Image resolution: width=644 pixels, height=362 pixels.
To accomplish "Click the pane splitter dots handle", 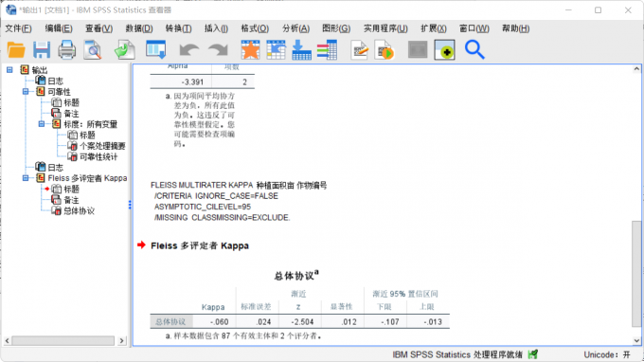I will (130, 205).
